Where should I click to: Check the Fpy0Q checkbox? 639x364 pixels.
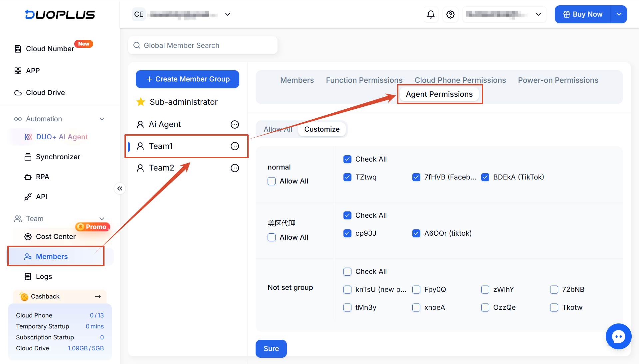click(416, 290)
